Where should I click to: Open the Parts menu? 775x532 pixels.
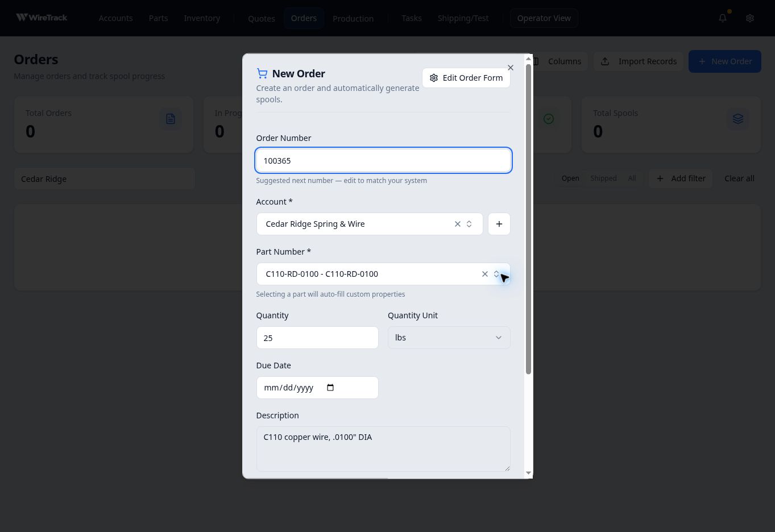pyautogui.click(x=158, y=18)
